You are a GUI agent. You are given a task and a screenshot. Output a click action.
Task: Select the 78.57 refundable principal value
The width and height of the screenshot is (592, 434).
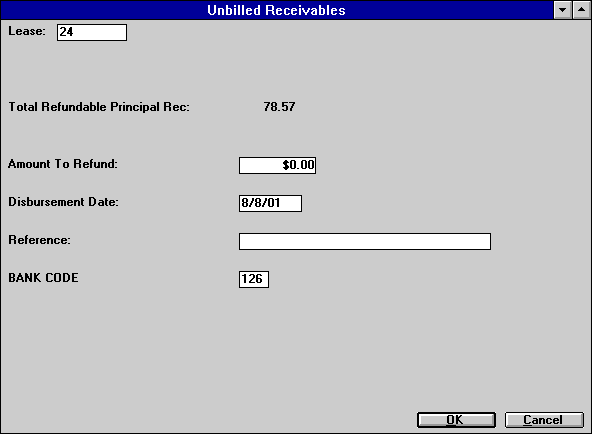(279, 107)
